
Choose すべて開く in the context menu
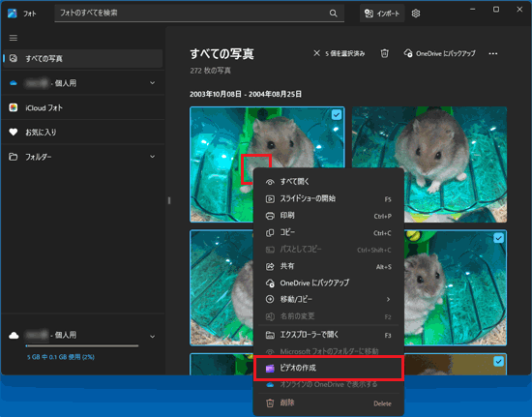point(329,182)
